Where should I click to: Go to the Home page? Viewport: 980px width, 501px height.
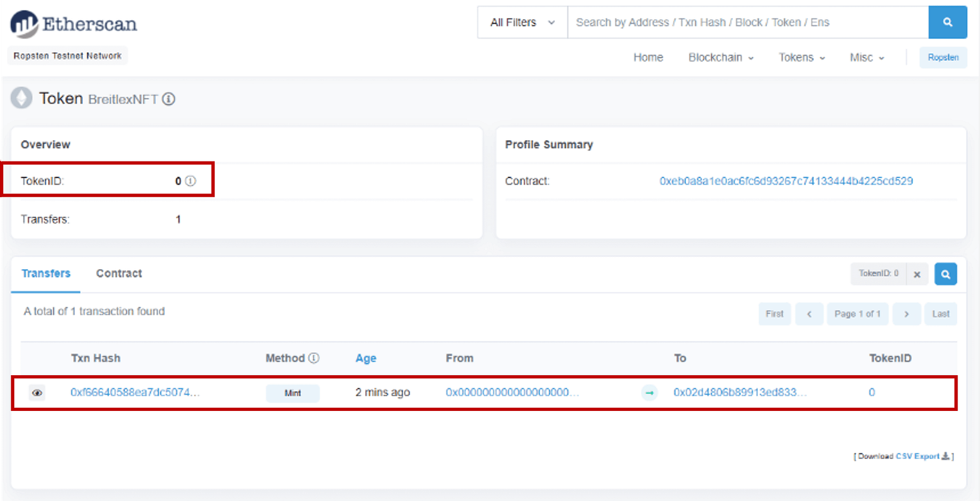pos(648,58)
